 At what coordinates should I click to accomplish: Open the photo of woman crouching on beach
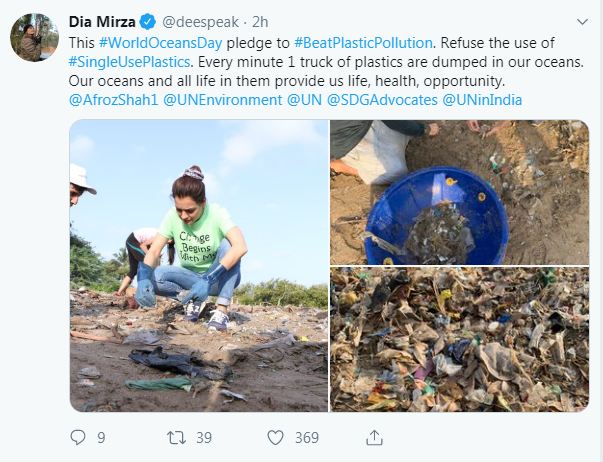point(199,266)
